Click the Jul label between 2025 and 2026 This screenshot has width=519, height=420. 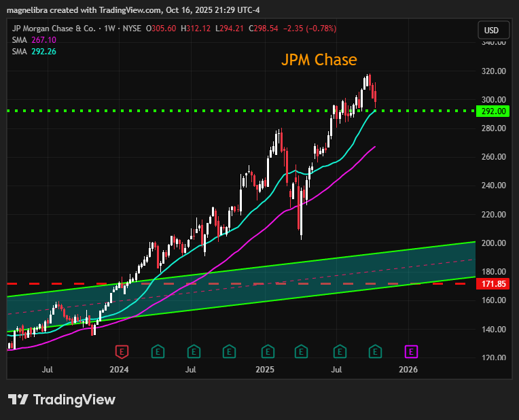coord(336,370)
